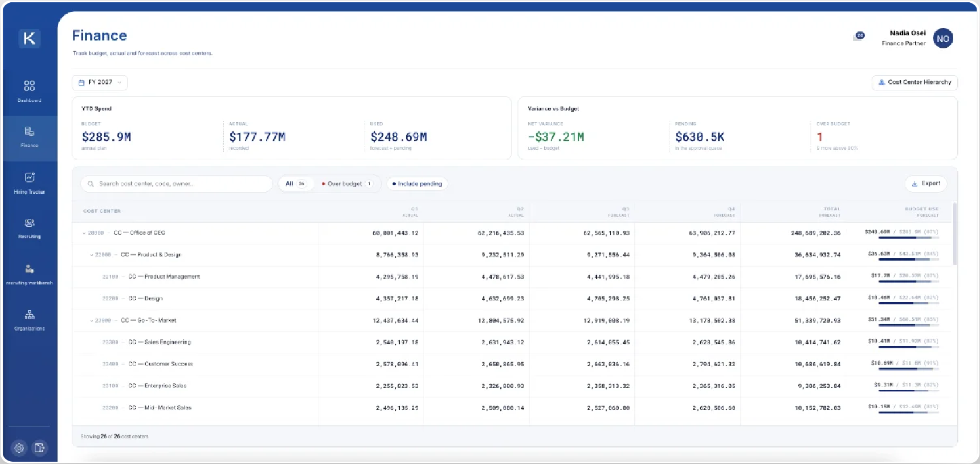Click the Cost Center Hierarchy button
Image resolution: width=980 pixels, height=464 pixels.
914,83
